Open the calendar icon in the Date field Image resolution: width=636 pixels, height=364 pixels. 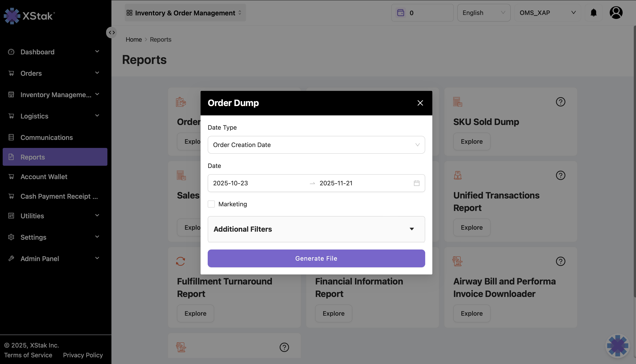[x=416, y=183]
